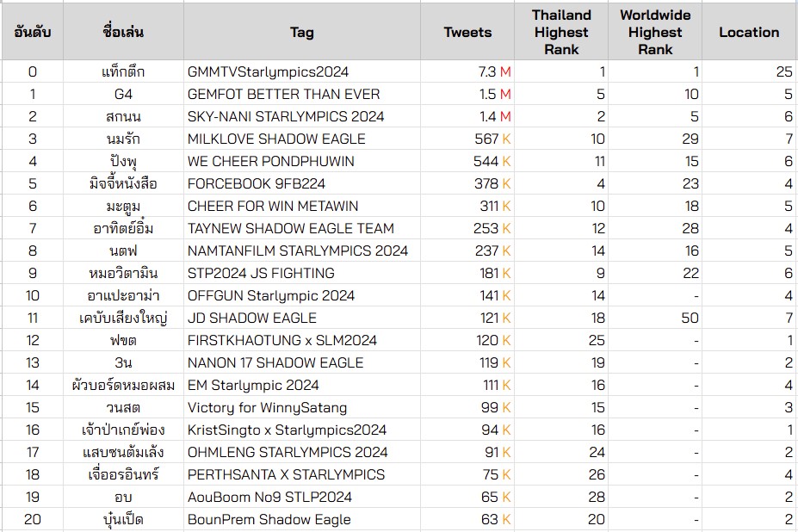Select the cell WE CHEER PONDPHUWIN
The width and height of the screenshot is (798, 532).
point(302,161)
